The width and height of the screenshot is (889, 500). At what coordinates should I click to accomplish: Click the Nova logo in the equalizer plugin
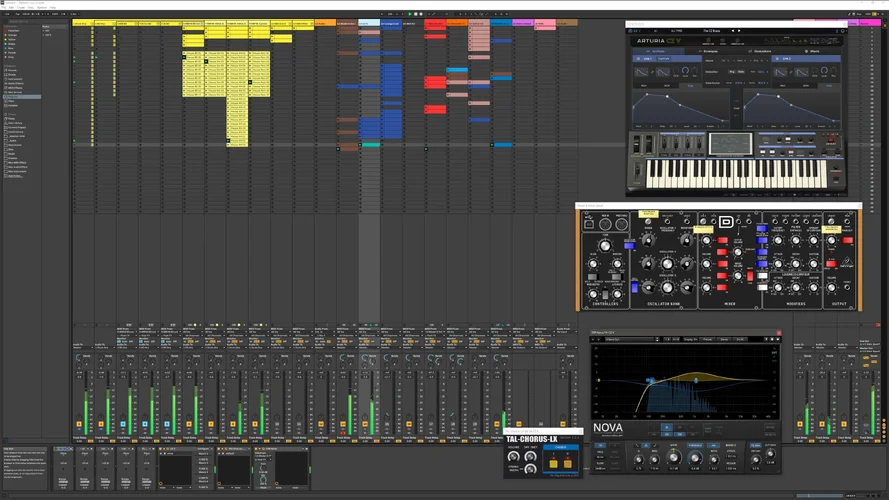click(609, 427)
